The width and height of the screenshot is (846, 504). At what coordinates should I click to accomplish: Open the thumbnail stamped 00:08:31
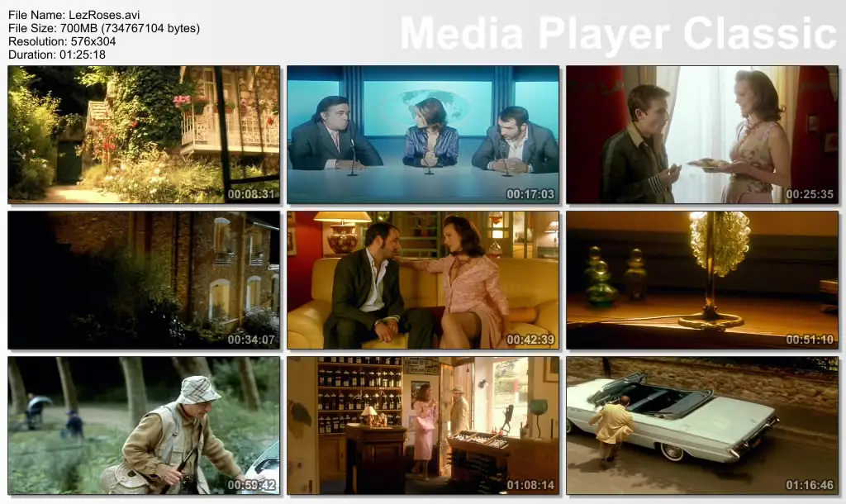coord(144,135)
